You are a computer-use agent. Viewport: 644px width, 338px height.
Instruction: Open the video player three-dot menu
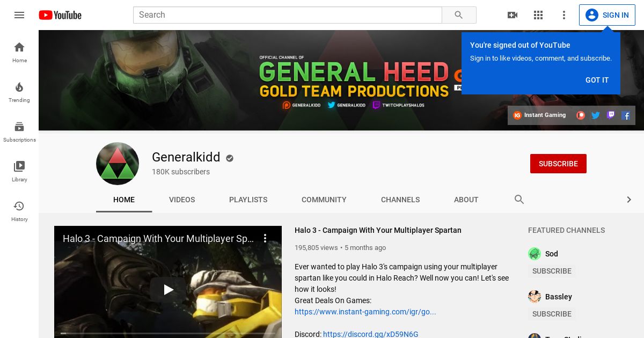click(265, 238)
